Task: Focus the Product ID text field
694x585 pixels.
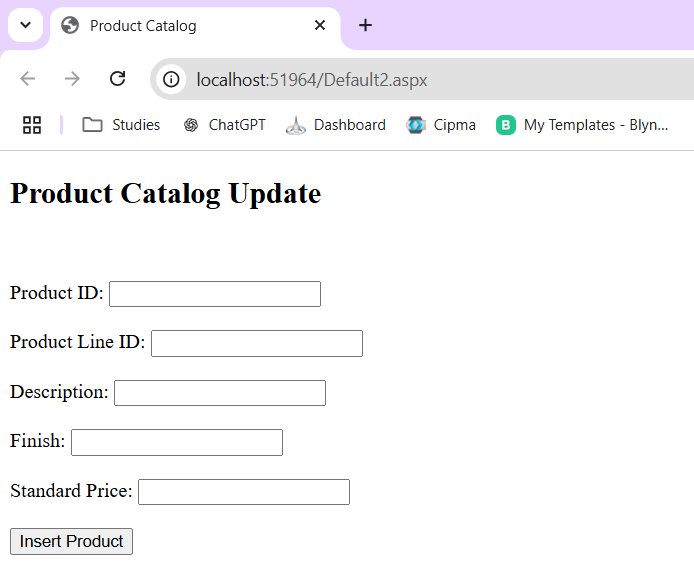Action: pyautogui.click(x=215, y=294)
